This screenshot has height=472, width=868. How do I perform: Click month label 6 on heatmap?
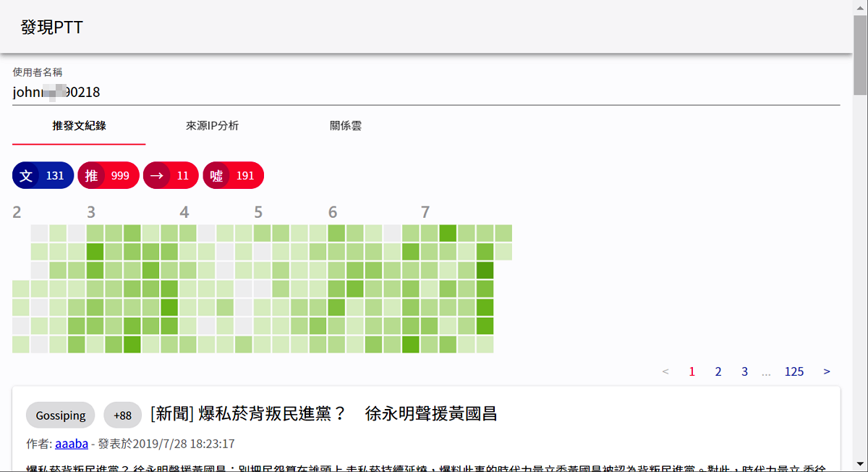click(333, 212)
